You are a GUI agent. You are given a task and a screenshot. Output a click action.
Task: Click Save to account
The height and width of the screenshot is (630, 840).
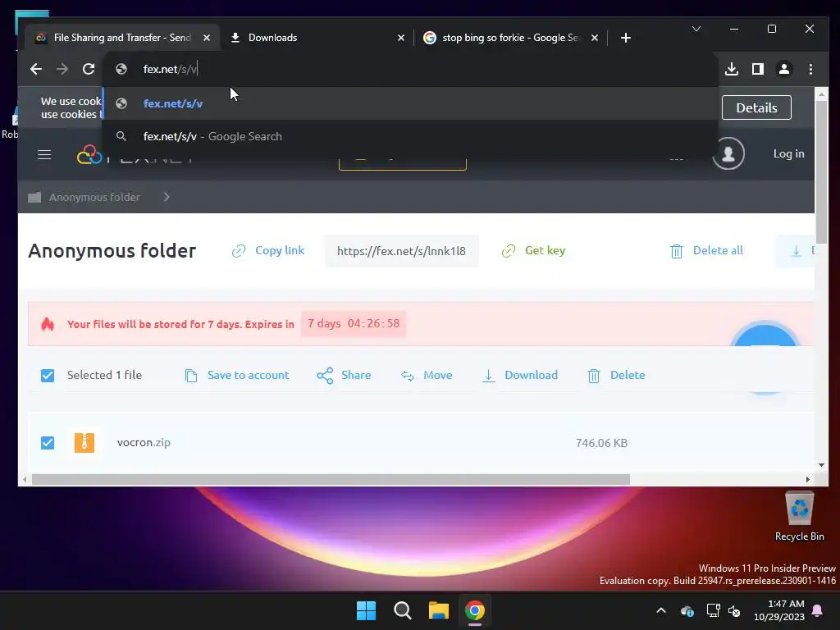[x=248, y=376]
